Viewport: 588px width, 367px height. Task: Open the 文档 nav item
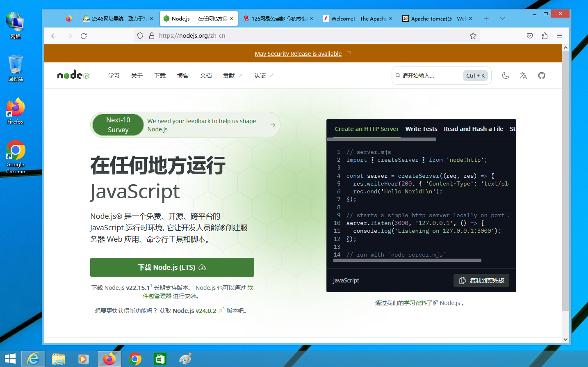(x=206, y=76)
